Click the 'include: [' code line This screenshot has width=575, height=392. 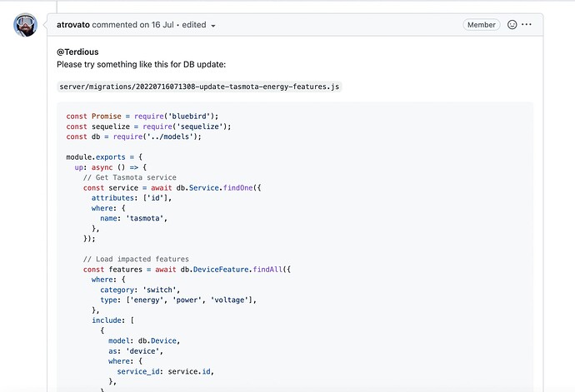[x=112, y=320]
